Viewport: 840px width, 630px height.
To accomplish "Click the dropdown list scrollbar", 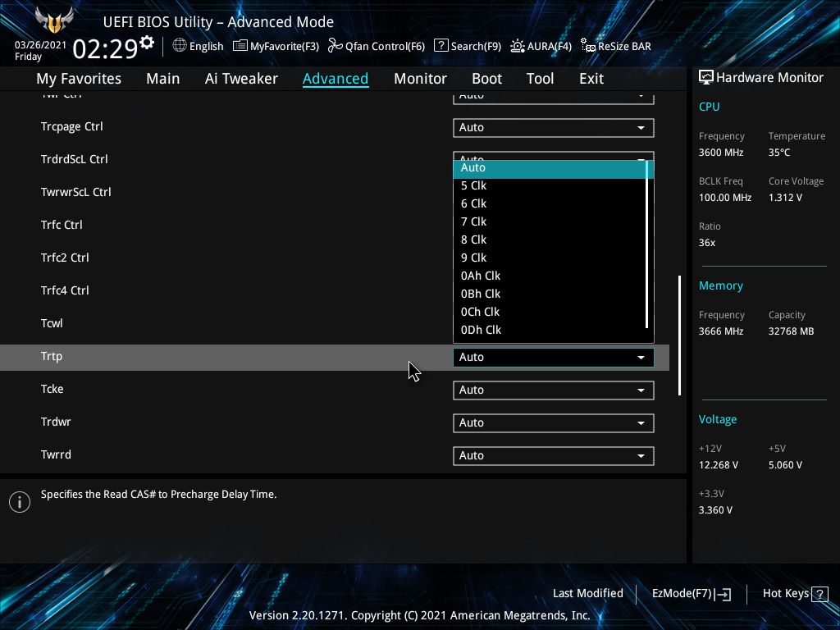I will point(647,244).
